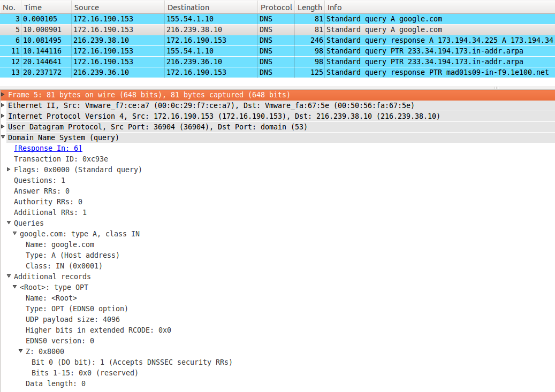Click time 10.144116 in packet list

click(x=42, y=51)
